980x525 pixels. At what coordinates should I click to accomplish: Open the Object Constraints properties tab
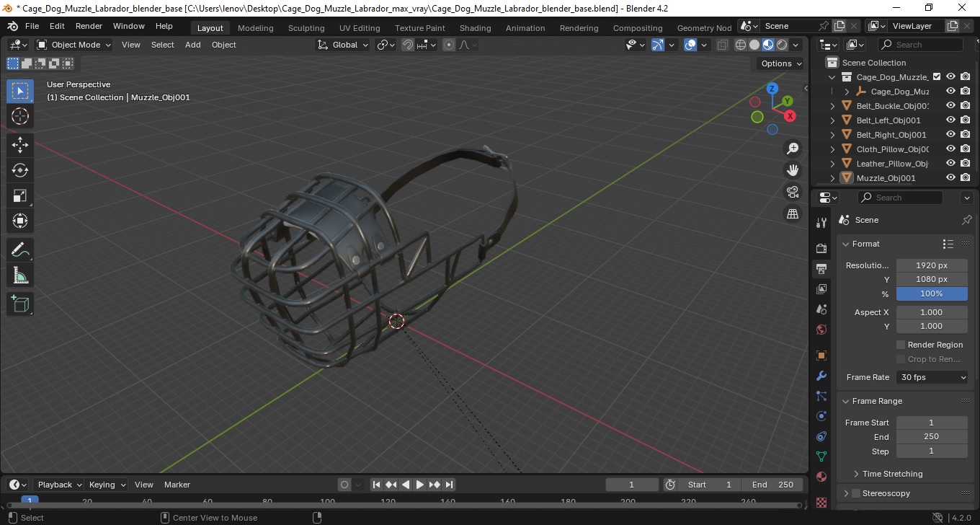coord(821,436)
